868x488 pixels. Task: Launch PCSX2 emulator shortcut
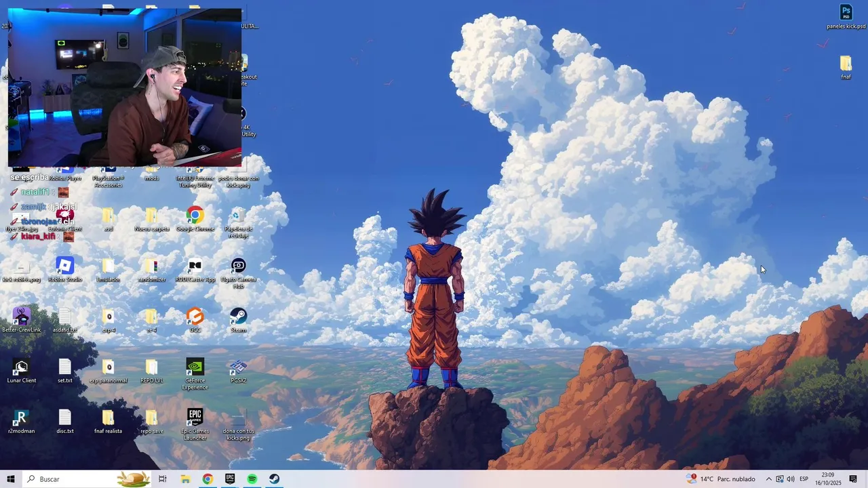pos(238,371)
